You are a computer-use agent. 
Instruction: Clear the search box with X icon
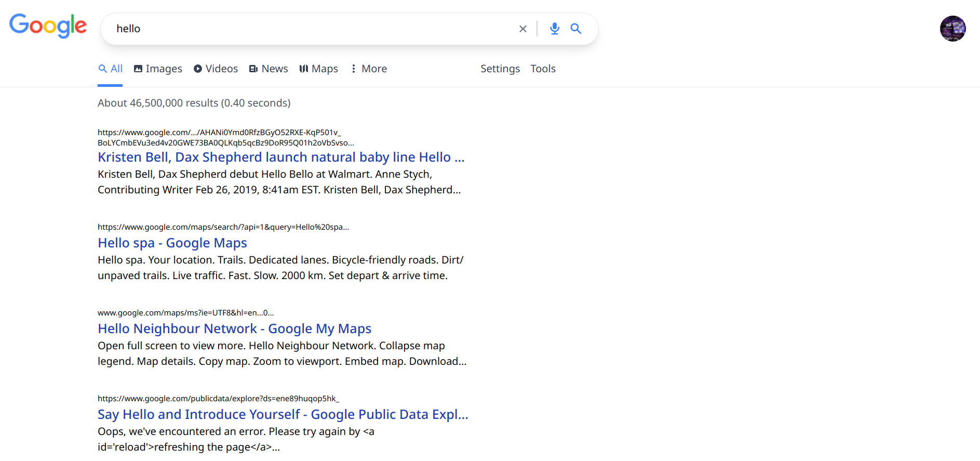(523, 29)
